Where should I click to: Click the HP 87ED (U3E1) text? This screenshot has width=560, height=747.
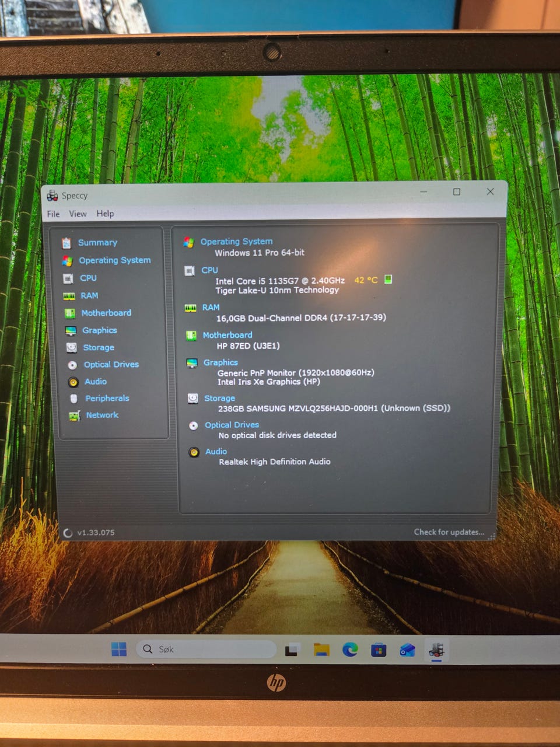[248, 346]
